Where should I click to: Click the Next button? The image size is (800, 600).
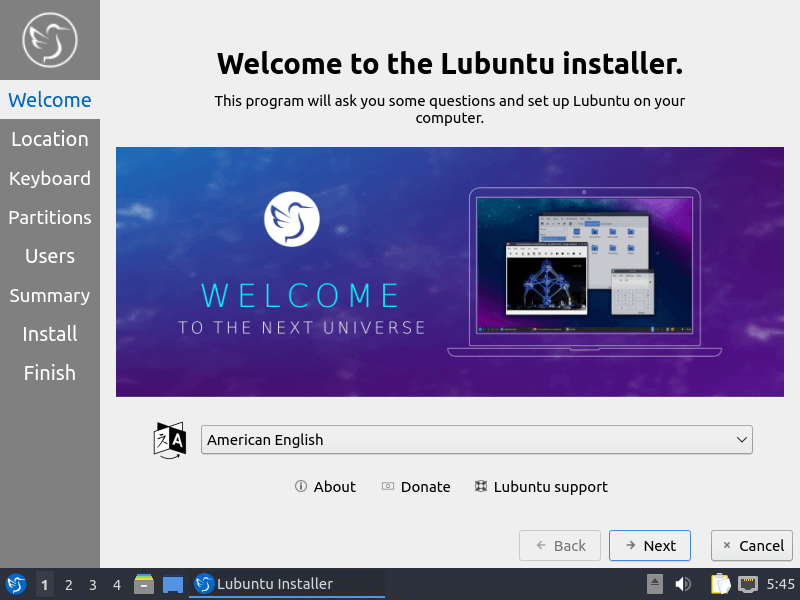point(650,545)
